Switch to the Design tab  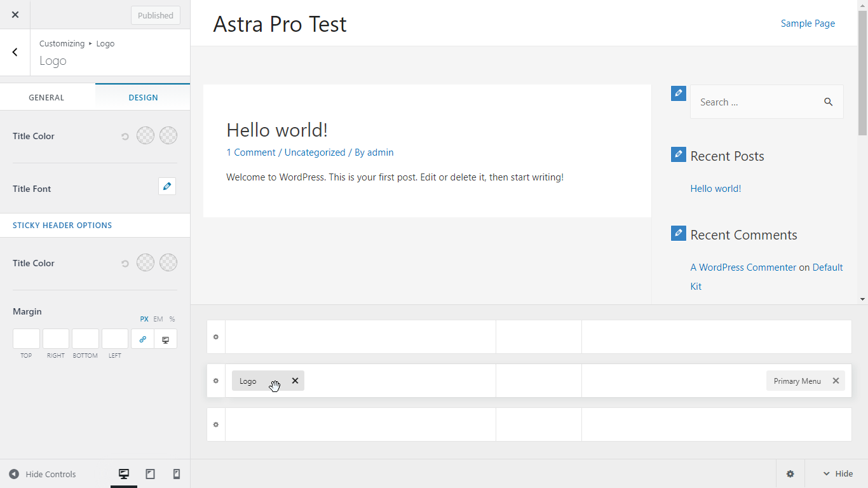(x=143, y=97)
